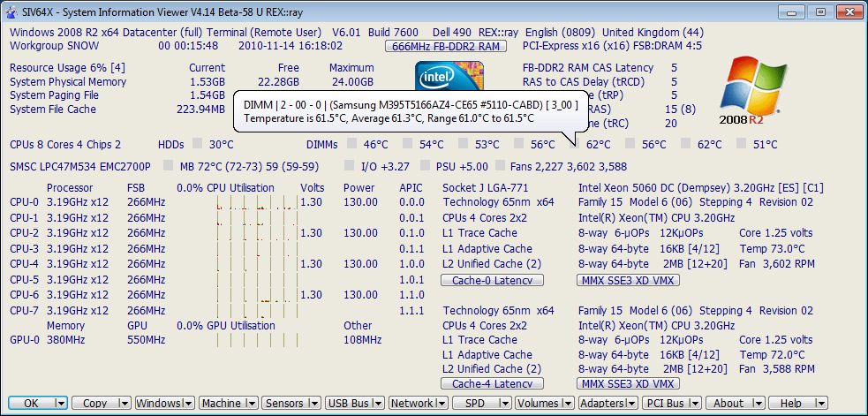This screenshot has width=868, height=416.
Task: Click the indicator square beside I/O +3.27
Action: (x=350, y=166)
